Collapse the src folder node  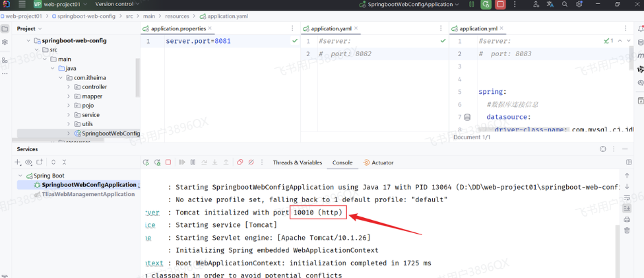tap(37, 50)
